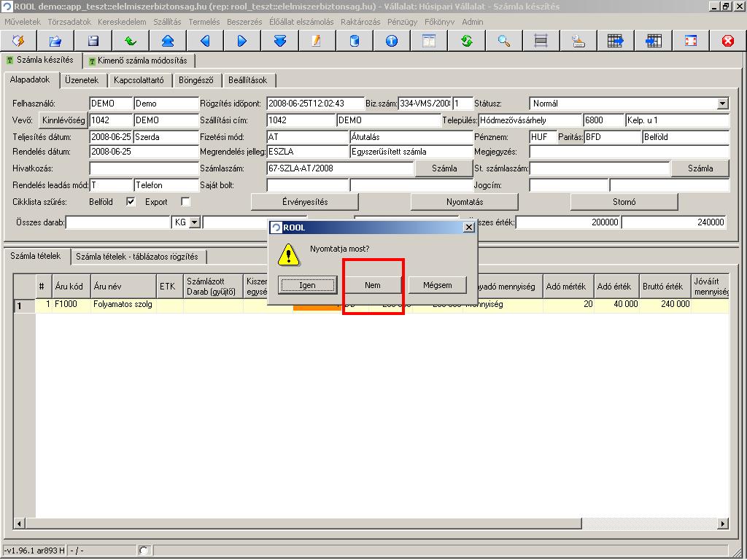This screenshot has height=560, width=747.
Task: Toggle the Belföld checkbox
Action: [131, 201]
